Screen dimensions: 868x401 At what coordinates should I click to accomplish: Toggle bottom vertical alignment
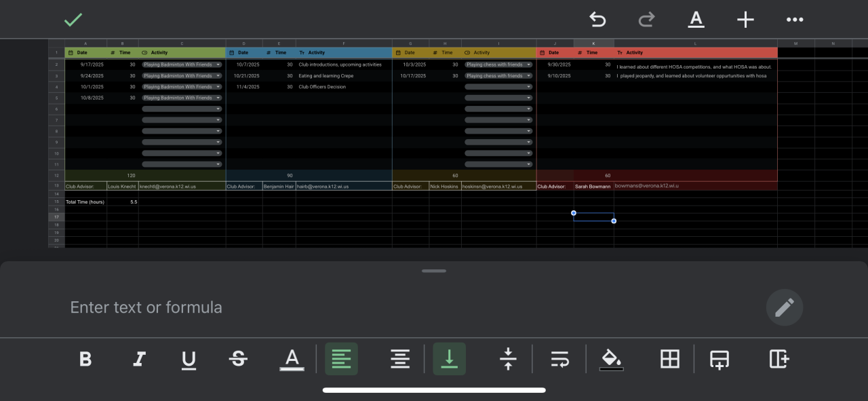pos(450,359)
